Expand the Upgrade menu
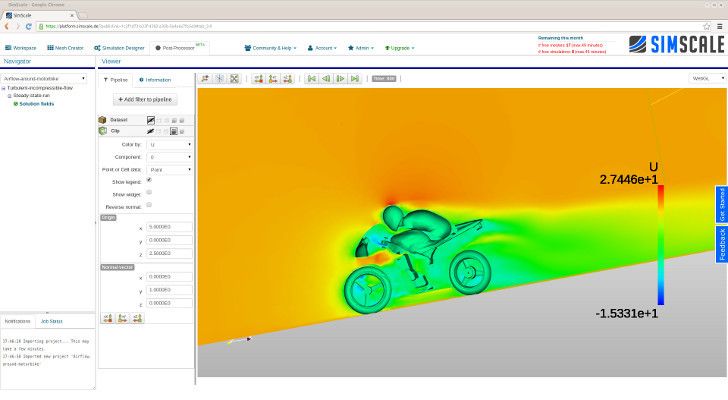This screenshot has height=400, width=728. pos(400,48)
